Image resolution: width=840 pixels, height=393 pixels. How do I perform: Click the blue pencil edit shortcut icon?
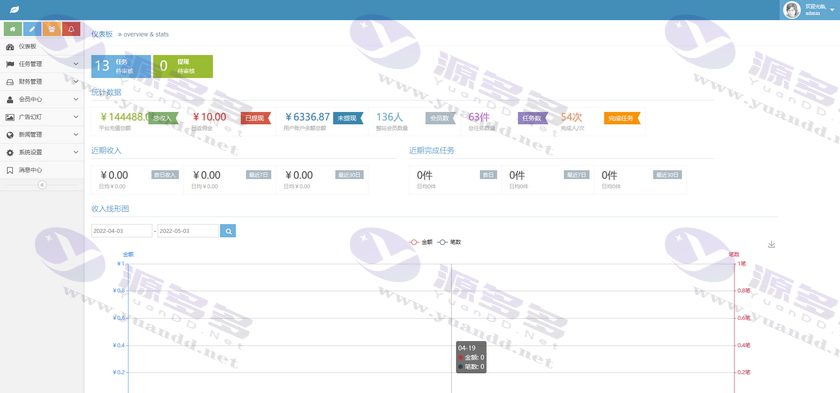pos(32,29)
